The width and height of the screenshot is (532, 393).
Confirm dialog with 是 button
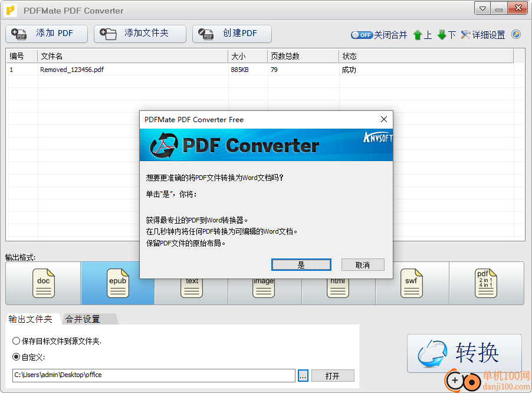coord(301,265)
